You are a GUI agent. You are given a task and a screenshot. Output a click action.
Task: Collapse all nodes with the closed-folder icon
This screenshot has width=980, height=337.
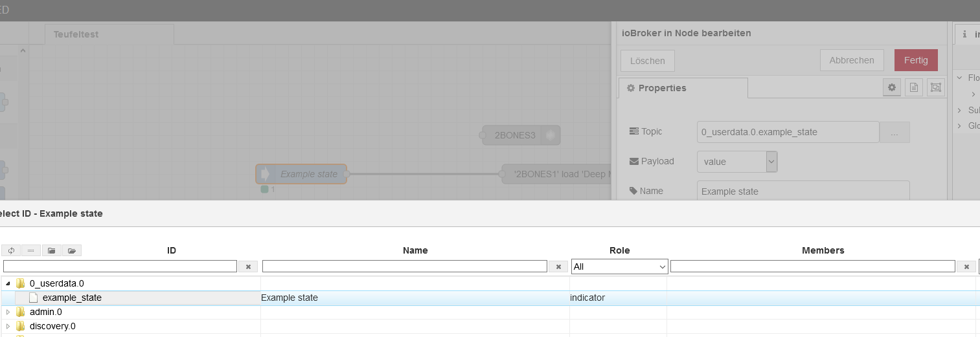51,250
